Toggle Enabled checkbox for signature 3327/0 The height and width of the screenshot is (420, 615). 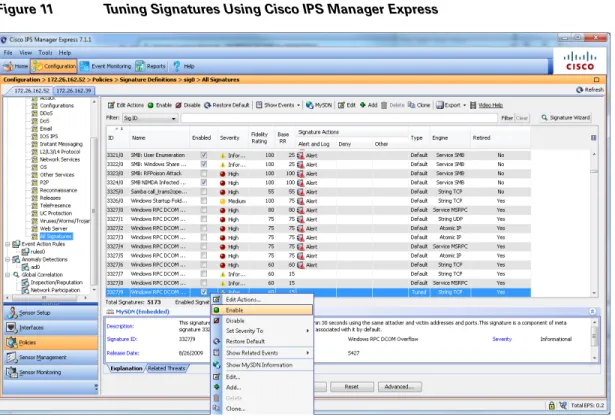[x=204, y=210]
